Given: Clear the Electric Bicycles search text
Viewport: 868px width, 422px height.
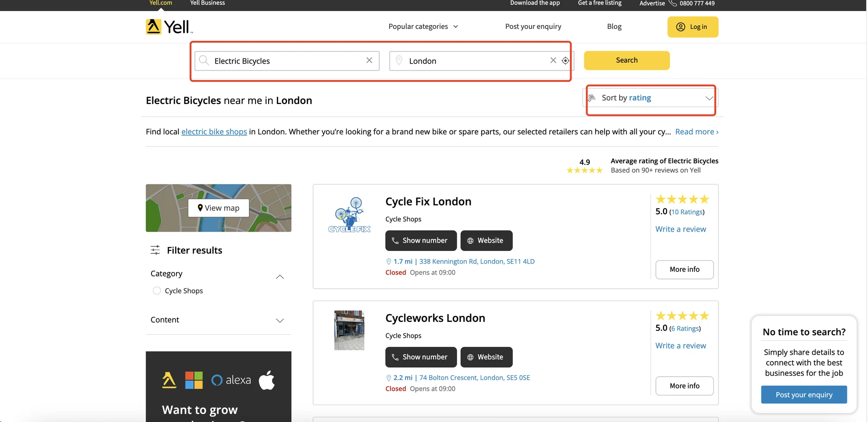Looking at the screenshot, I should coord(369,60).
